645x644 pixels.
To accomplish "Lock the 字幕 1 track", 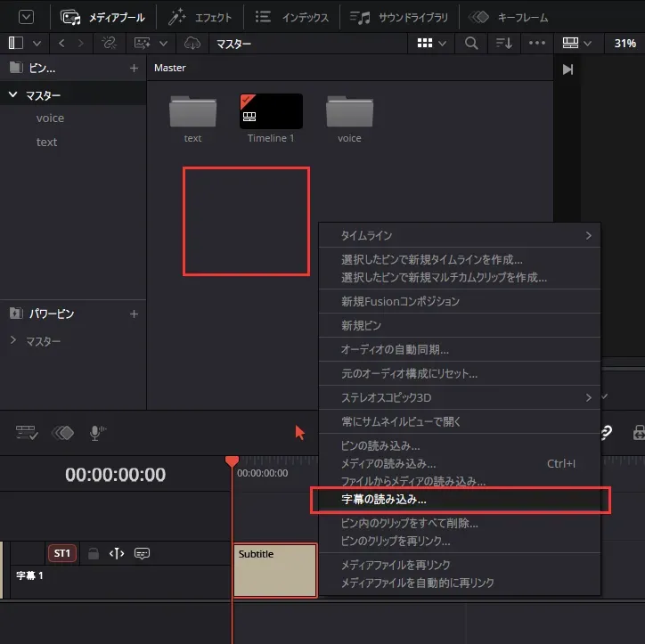I will (94, 553).
